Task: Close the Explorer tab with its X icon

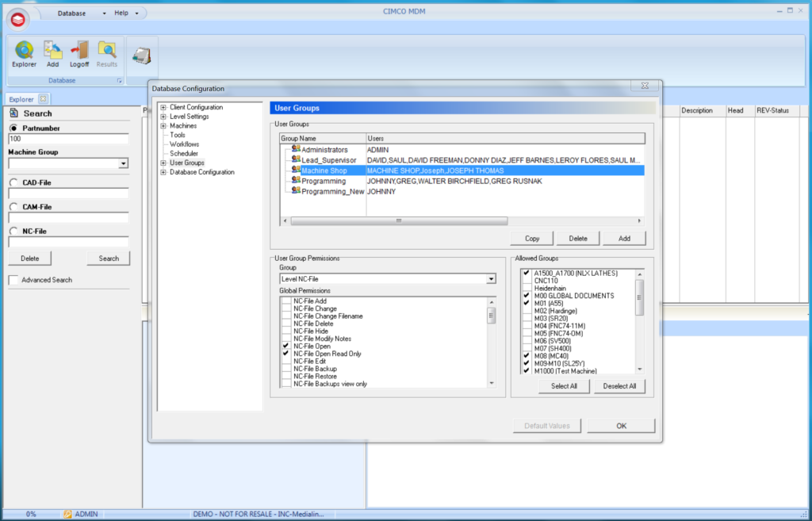Action: click(43, 98)
